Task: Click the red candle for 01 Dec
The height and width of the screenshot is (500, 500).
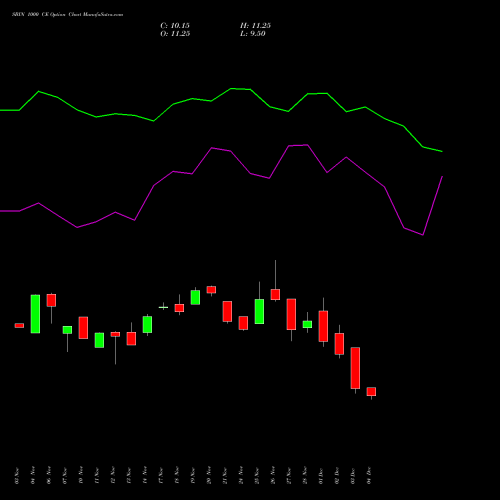Action: 323,326
